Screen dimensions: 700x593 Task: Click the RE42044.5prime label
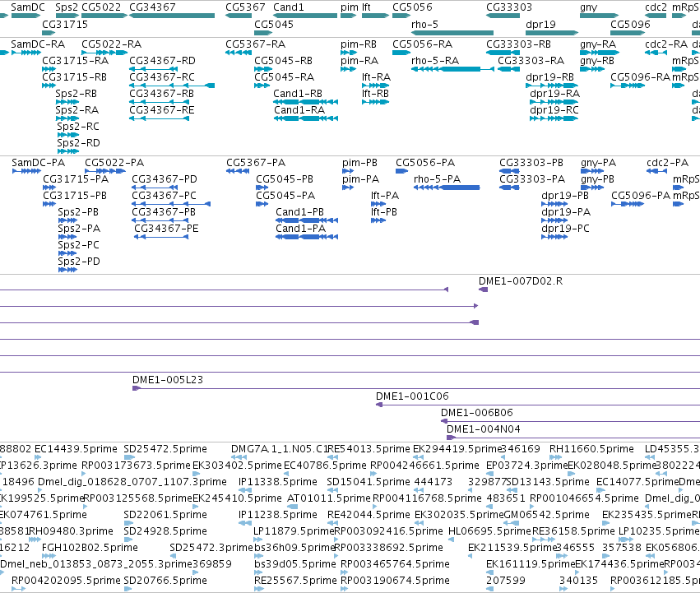369,515
